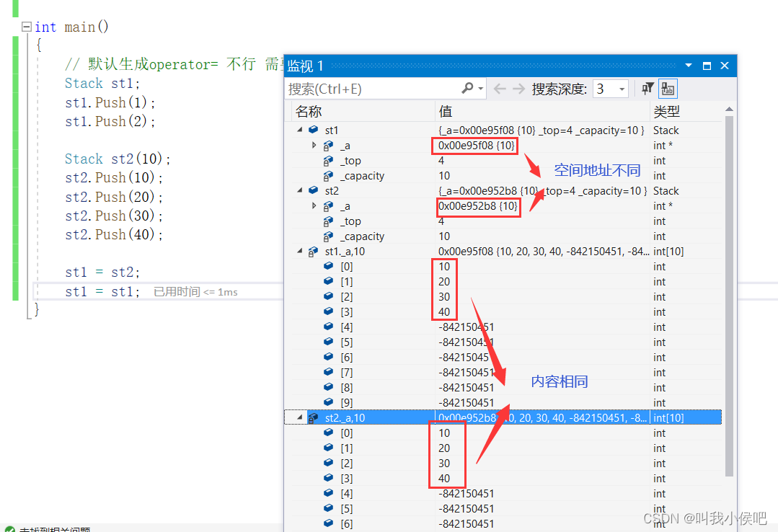Click the locked field icon of _capacity under st1
Screen dimensions: 778x532
pos(329,176)
